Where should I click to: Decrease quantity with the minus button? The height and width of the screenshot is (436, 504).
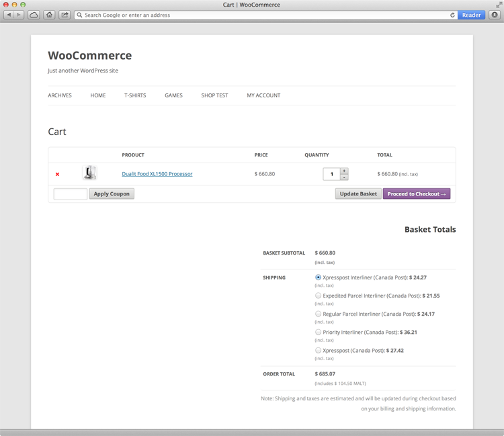click(344, 177)
